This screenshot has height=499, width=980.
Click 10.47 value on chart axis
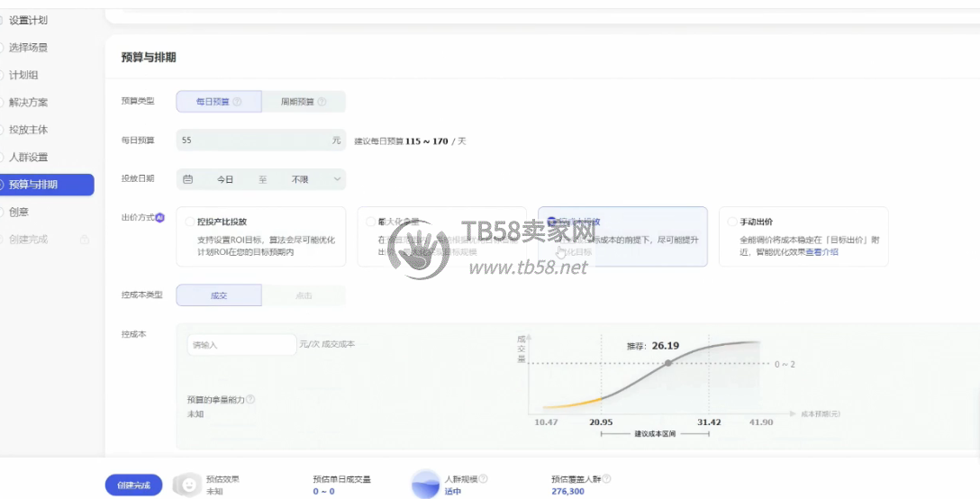click(546, 422)
